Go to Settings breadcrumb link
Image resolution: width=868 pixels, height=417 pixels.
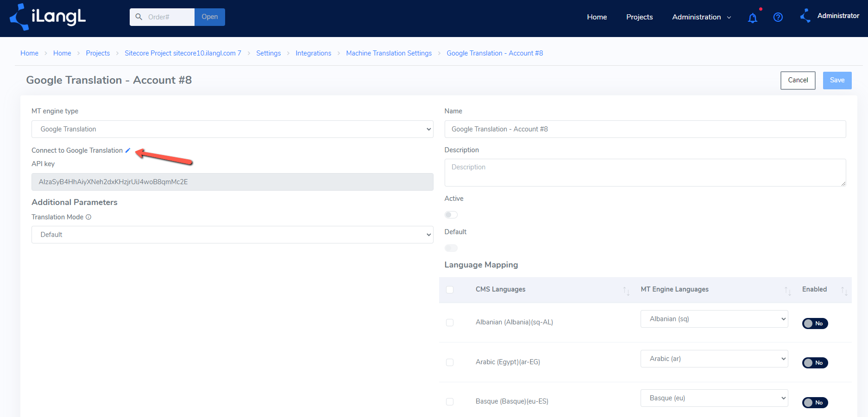tap(268, 53)
